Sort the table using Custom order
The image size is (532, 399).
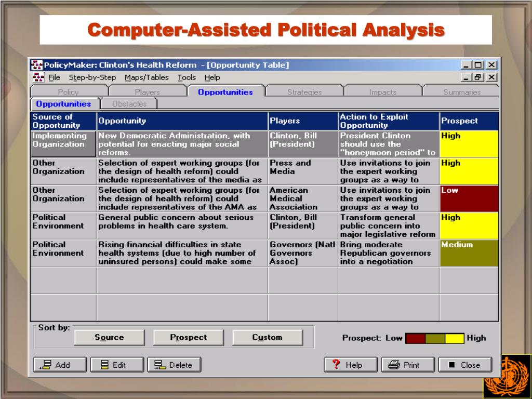pyautogui.click(x=268, y=337)
